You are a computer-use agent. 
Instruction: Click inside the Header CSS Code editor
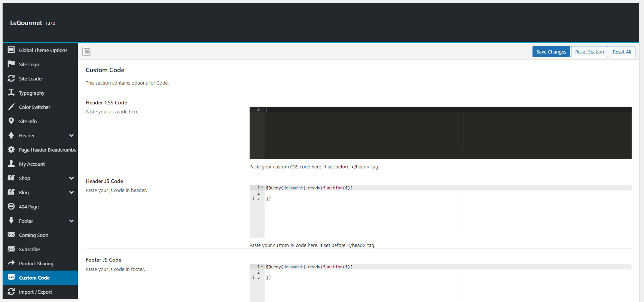click(440, 133)
